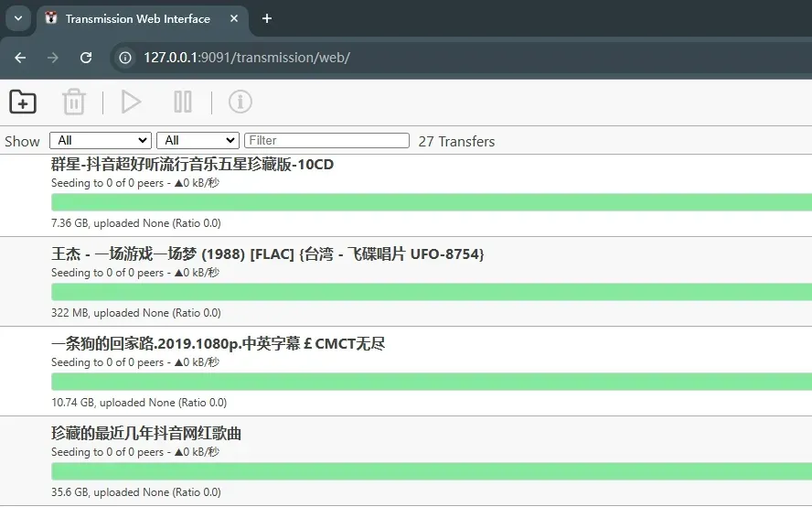This screenshot has height=507, width=812.
Task: Expand the first Show state filter dropdown
Action: click(x=101, y=140)
